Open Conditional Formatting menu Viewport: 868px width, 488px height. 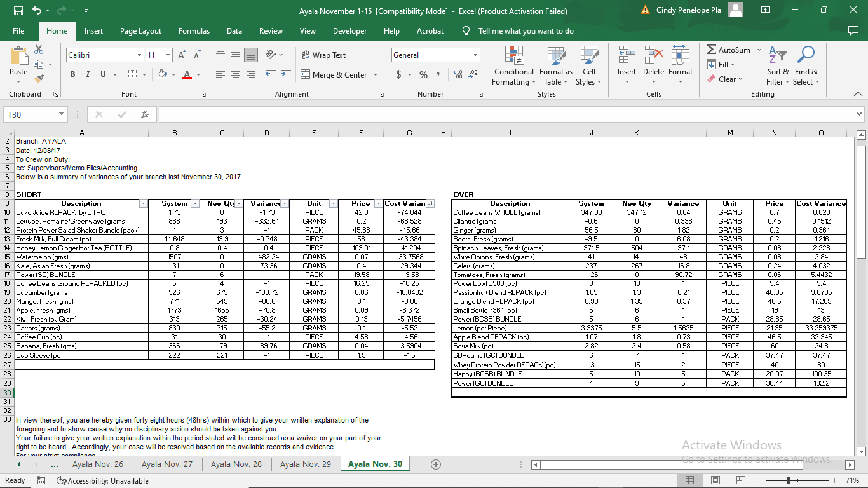pyautogui.click(x=514, y=65)
